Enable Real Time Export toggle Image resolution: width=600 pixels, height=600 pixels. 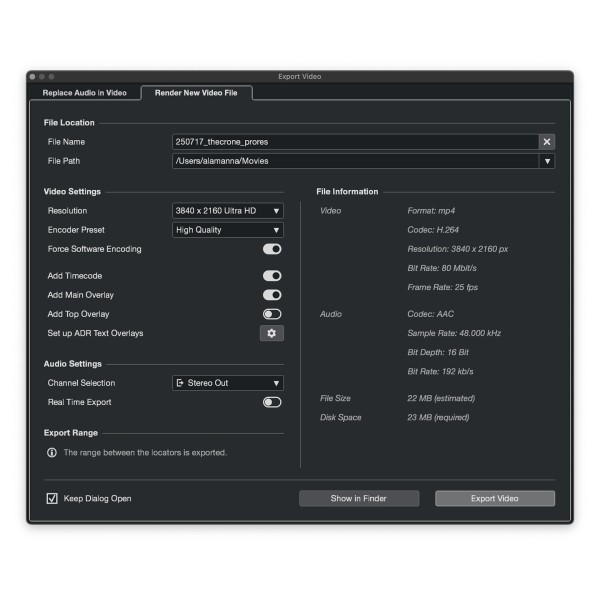click(272, 402)
